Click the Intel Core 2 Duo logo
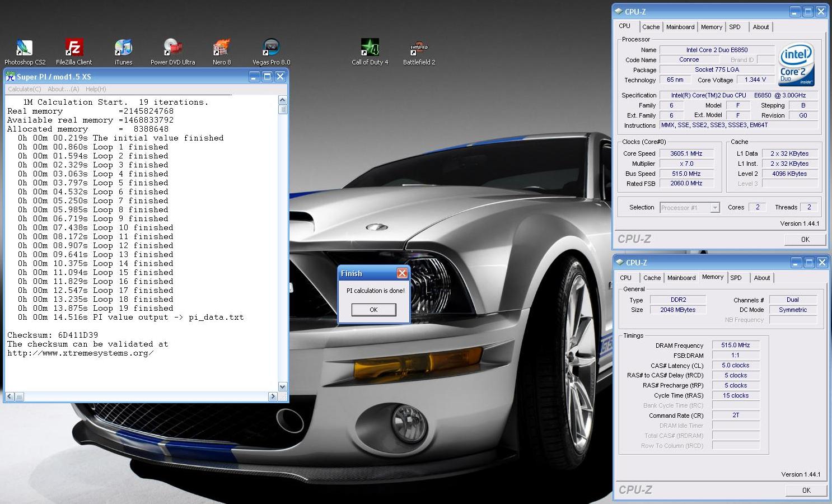Image resolution: width=832 pixels, height=504 pixels. point(796,64)
